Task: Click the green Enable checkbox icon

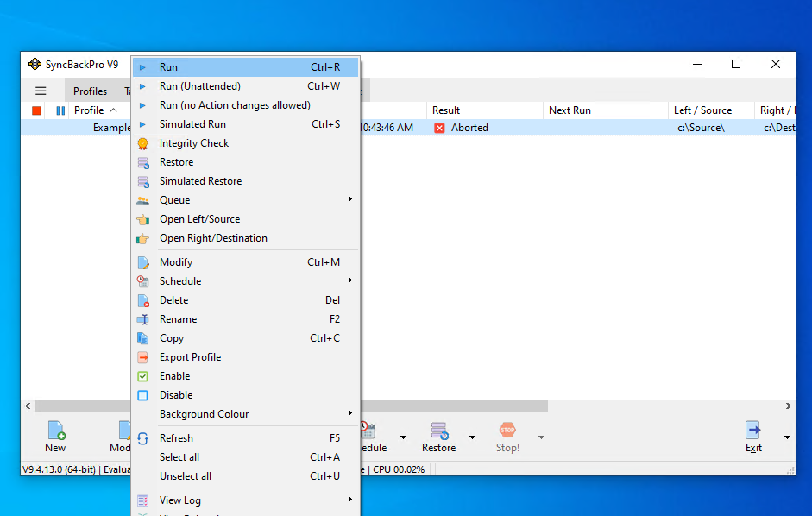Action: click(143, 376)
